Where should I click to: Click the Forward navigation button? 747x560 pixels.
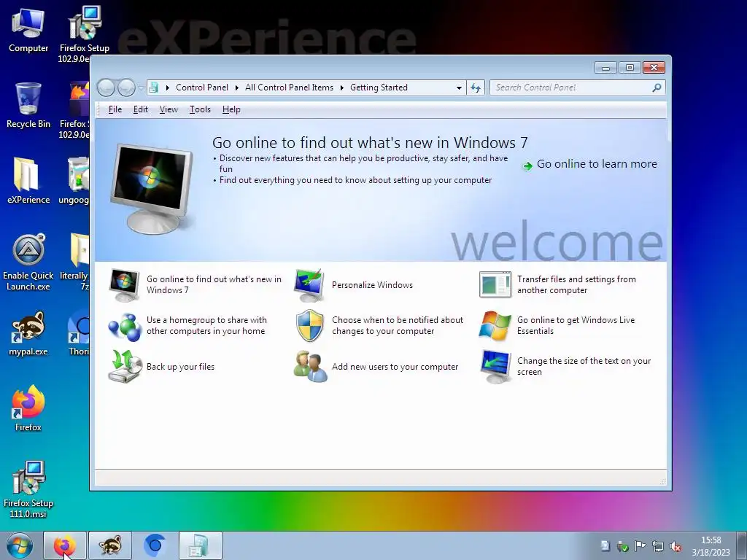pyautogui.click(x=126, y=87)
